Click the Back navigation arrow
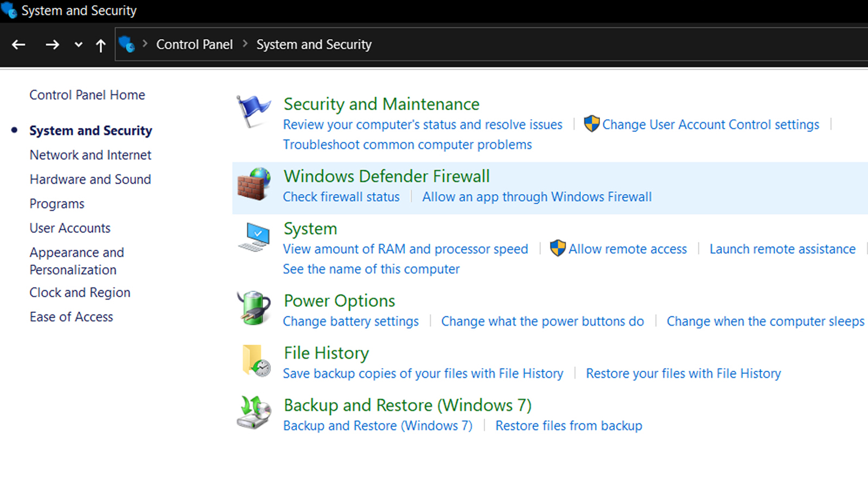The height and width of the screenshot is (488, 868). coord(18,45)
